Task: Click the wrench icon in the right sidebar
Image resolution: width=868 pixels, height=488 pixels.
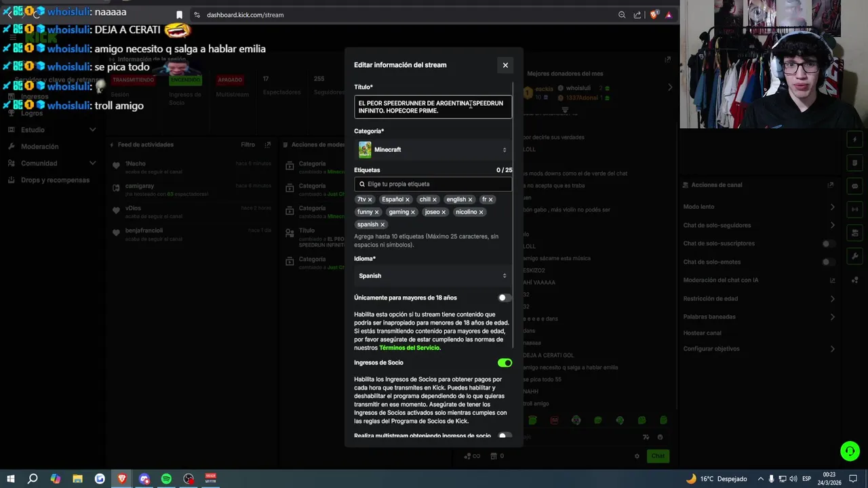Action: coord(854,256)
